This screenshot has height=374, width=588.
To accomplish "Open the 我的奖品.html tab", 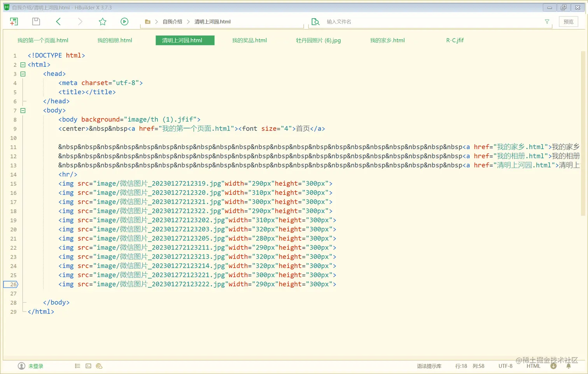I will click(x=249, y=40).
